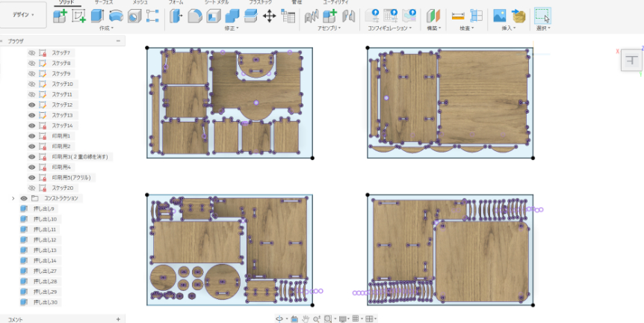Viewport: 644px width, 323px height.
Task: Open the 挿入 dropdown menu
Action: coord(509,28)
